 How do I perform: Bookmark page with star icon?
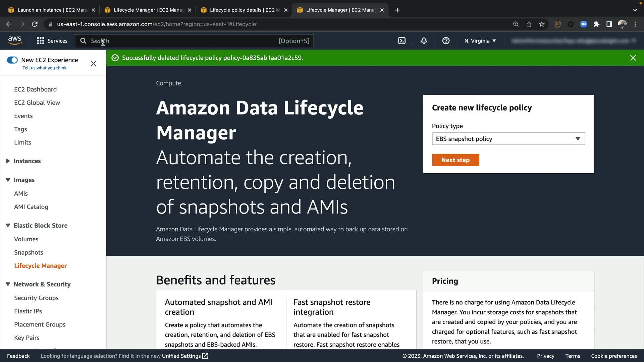pyautogui.click(x=542, y=24)
